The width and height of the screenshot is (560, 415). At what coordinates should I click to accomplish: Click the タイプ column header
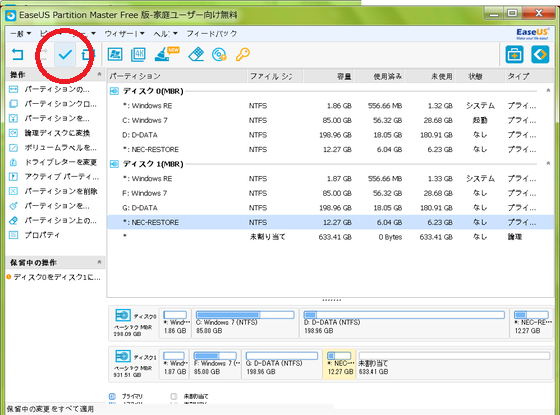pos(529,76)
